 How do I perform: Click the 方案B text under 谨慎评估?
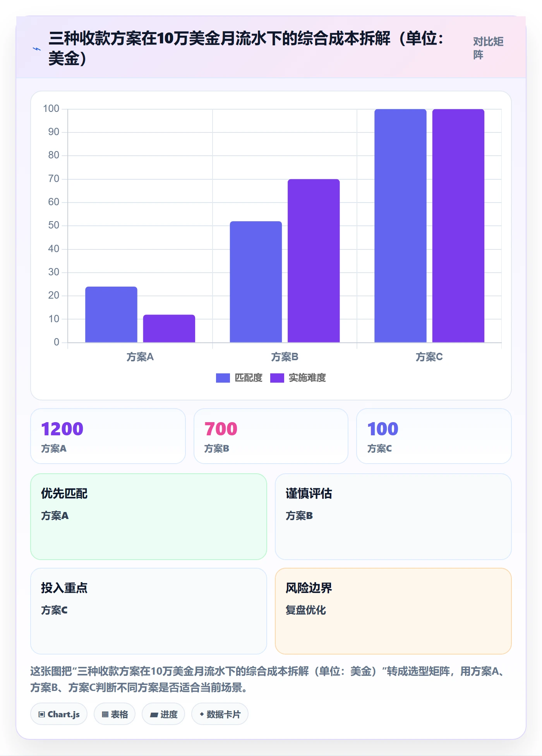pyautogui.click(x=299, y=515)
